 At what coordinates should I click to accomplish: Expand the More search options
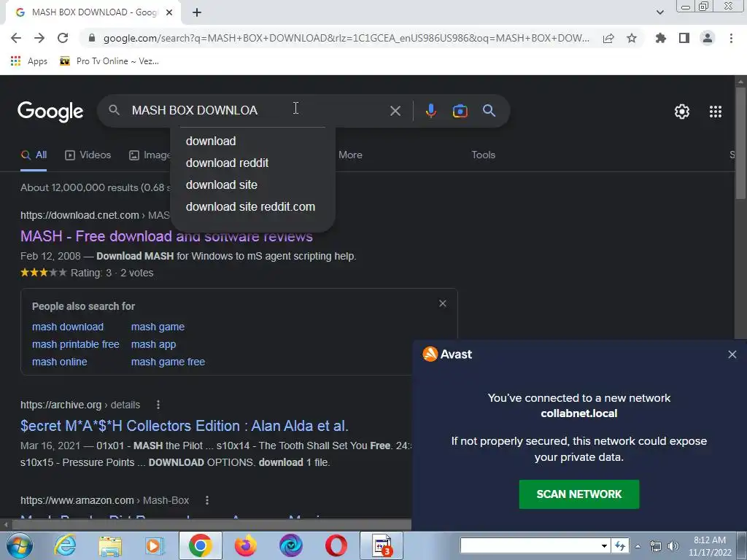[350, 155]
